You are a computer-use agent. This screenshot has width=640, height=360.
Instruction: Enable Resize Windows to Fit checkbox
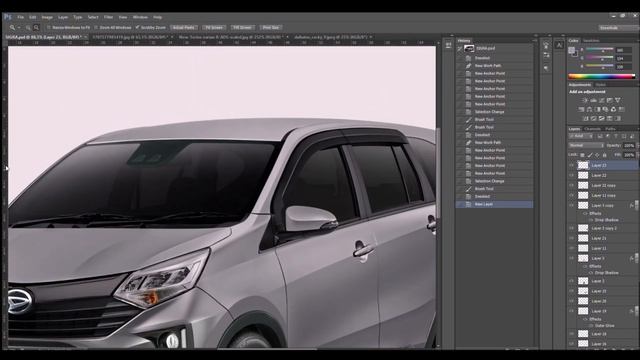[49, 27]
